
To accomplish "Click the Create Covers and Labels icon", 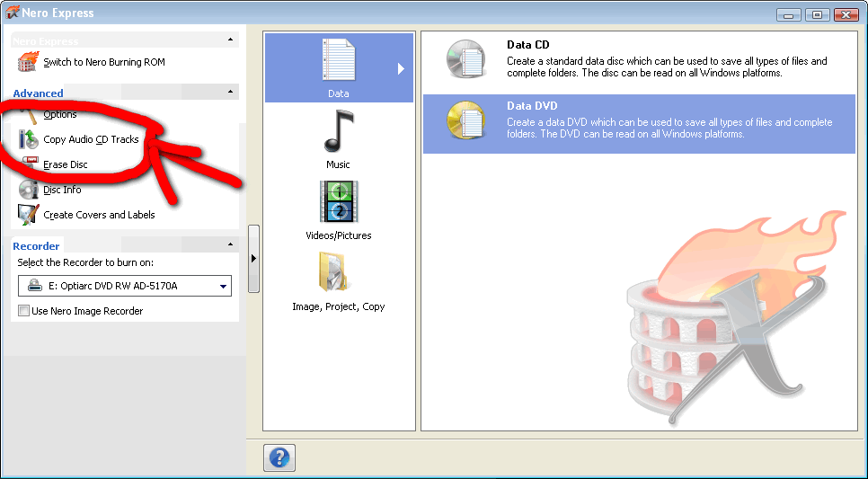I will coord(29,214).
